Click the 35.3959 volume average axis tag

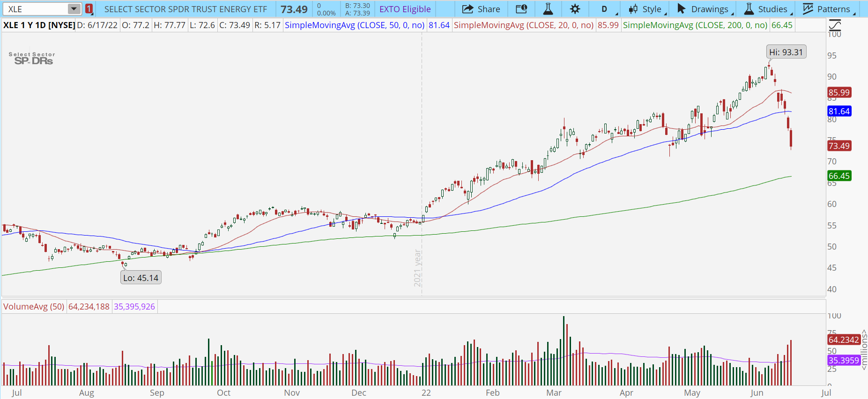[x=844, y=361]
